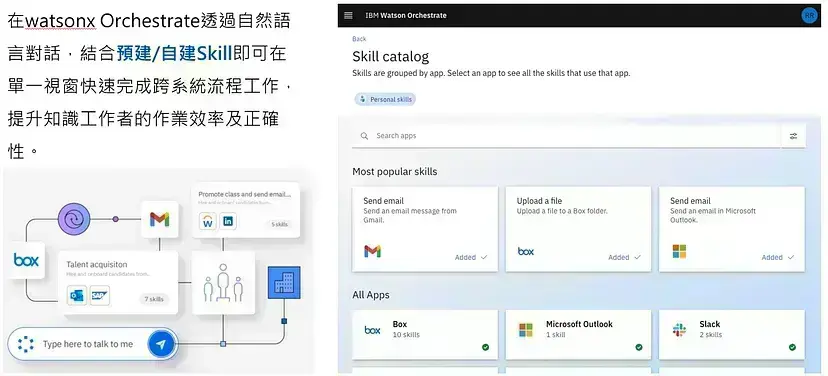
Task: Click the Slack logo in All Apps
Action: 679,330
